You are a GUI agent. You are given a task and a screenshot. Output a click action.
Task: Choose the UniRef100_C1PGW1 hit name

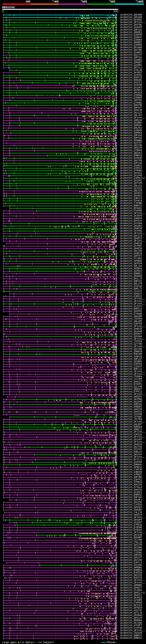coord(131,552)
